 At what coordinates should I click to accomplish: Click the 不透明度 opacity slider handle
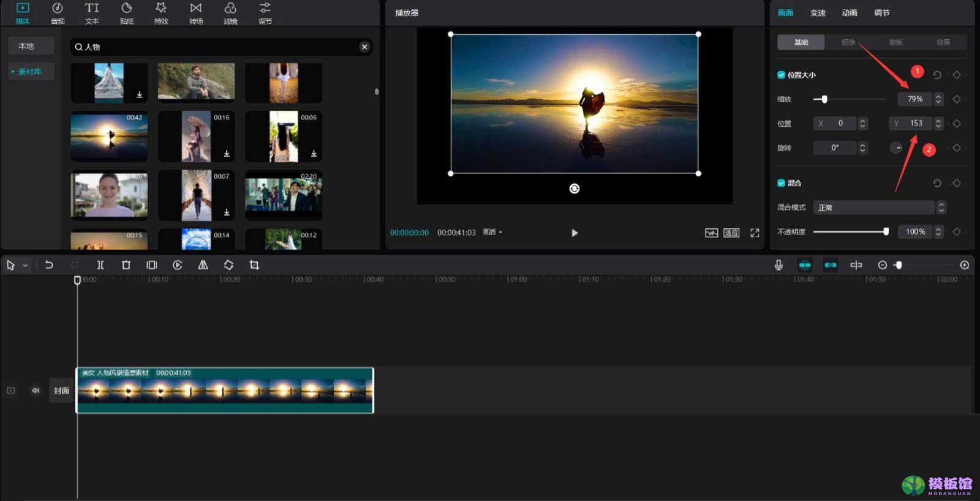tap(886, 232)
